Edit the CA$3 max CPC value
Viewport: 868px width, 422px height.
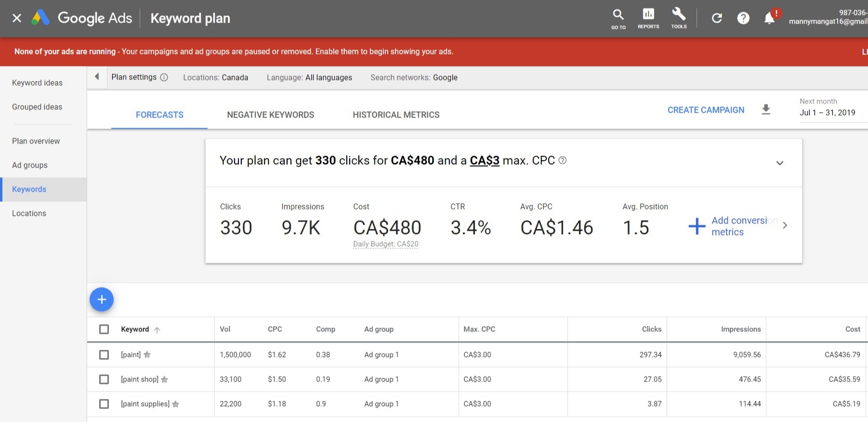point(485,160)
